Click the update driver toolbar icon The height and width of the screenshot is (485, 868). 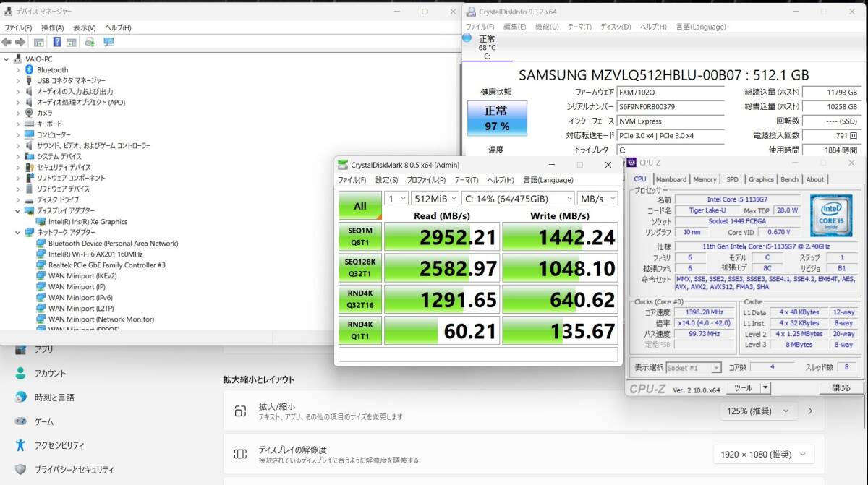point(90,42)
